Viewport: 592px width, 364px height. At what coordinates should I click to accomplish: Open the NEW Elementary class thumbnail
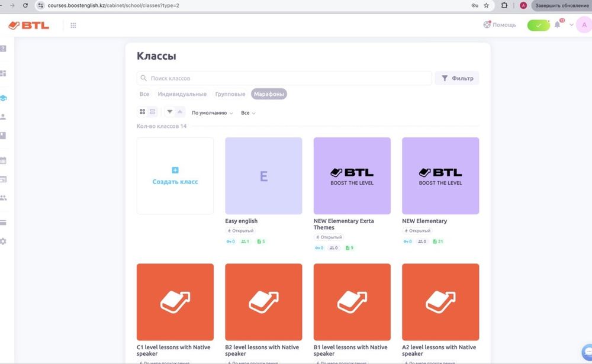[x=440, y=176]
